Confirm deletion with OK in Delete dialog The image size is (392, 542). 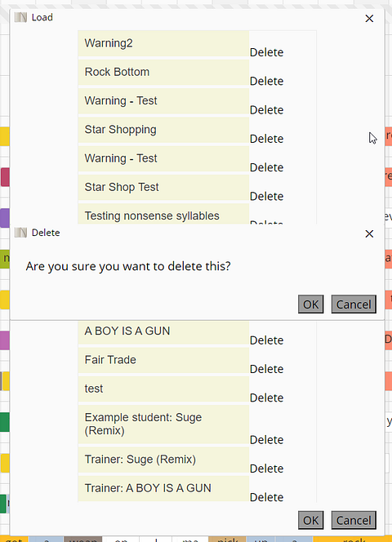click(310, 304)
